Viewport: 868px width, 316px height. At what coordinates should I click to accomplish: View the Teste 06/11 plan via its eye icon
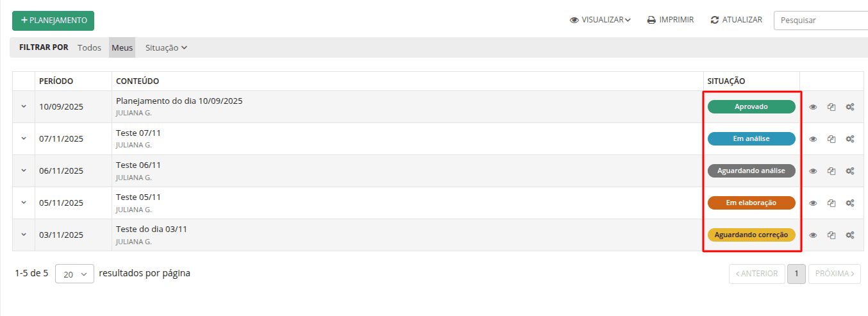[x=813, y=171]
